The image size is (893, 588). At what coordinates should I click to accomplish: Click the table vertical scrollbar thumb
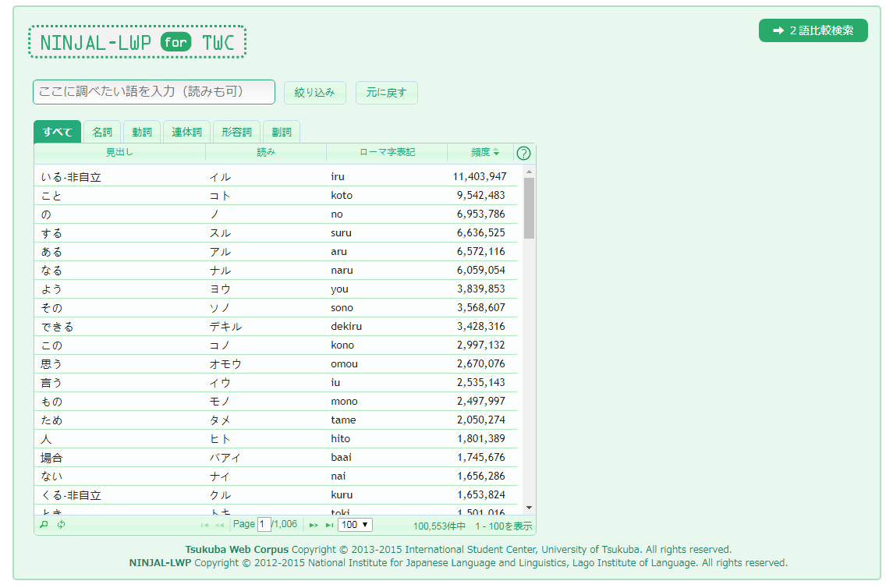529,207
